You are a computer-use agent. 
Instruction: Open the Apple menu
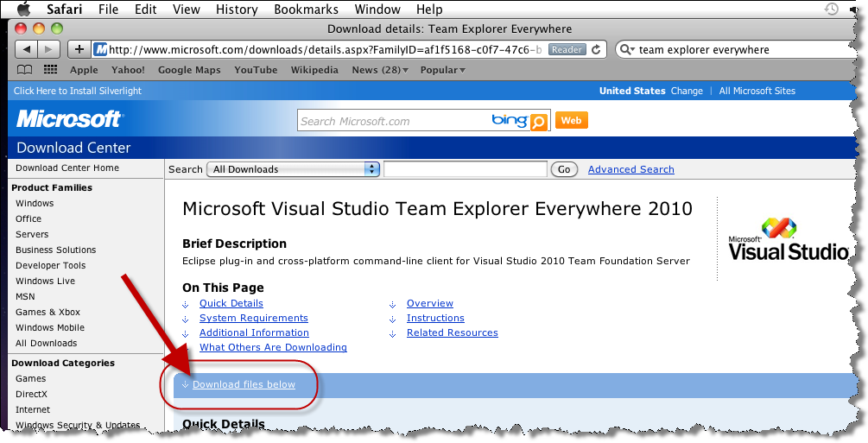(x=24, y=9)
